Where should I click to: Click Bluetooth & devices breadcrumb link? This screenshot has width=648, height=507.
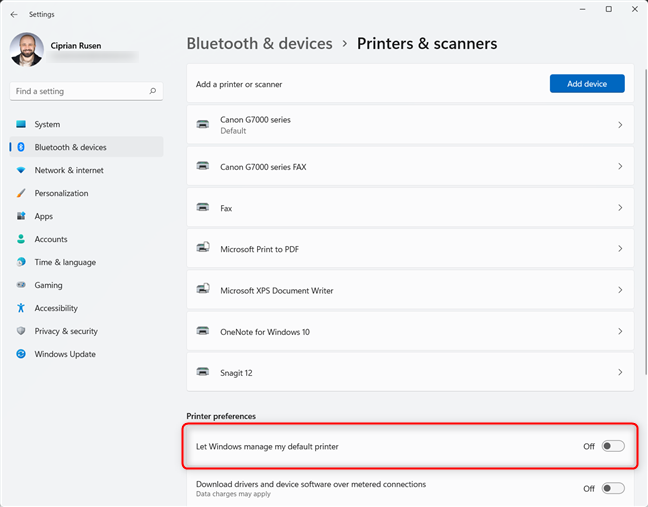pos(259,44)
